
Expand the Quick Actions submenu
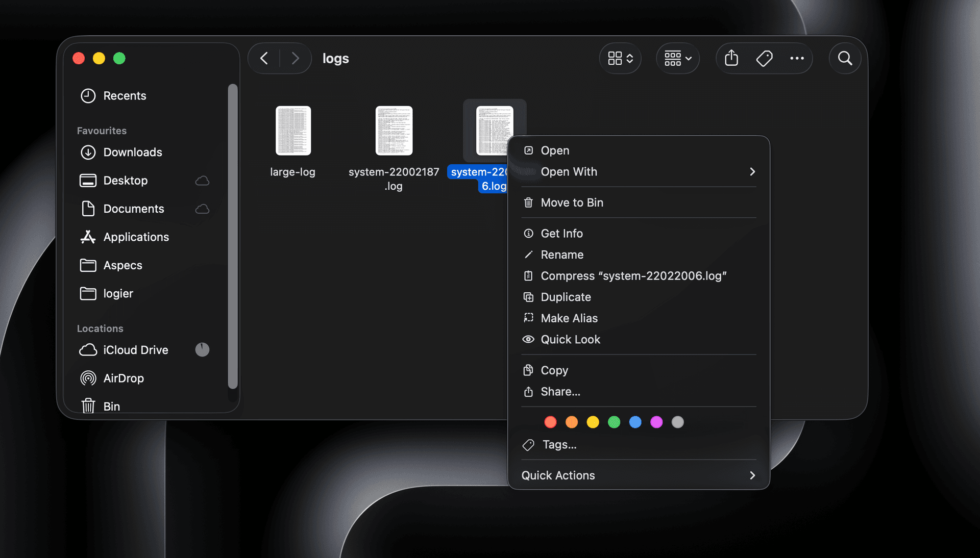tap(639, 475)
